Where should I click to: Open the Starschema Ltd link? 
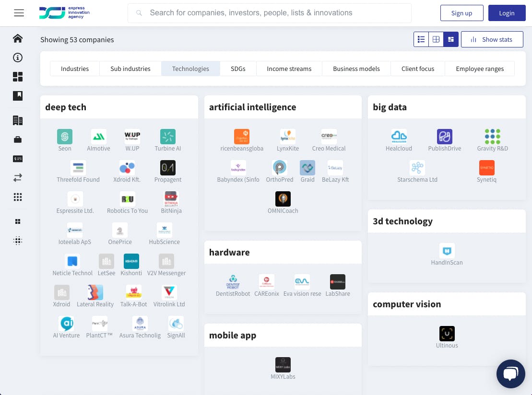[417, 180]
